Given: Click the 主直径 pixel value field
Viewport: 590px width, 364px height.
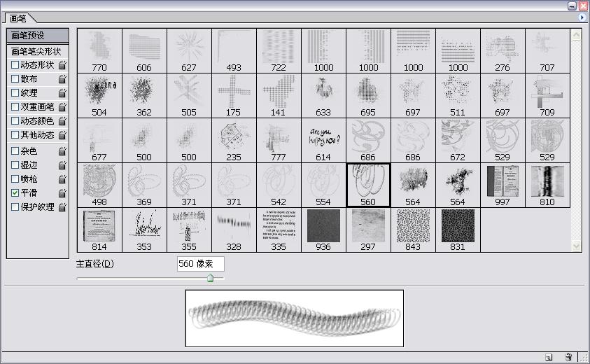Looking at the screenshot, I should (201, 263).
